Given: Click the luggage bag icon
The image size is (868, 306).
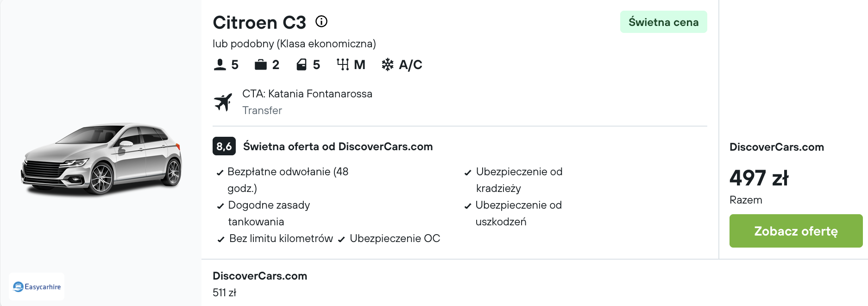Looking at the screenshot, I should point(261,64).
